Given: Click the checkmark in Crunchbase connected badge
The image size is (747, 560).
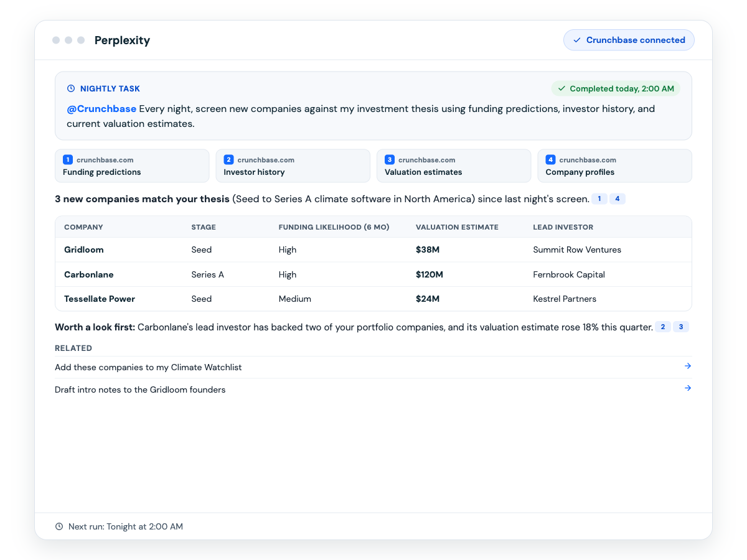Looking at the screenshot, I should pyautogui.click(x=577, y=40).
